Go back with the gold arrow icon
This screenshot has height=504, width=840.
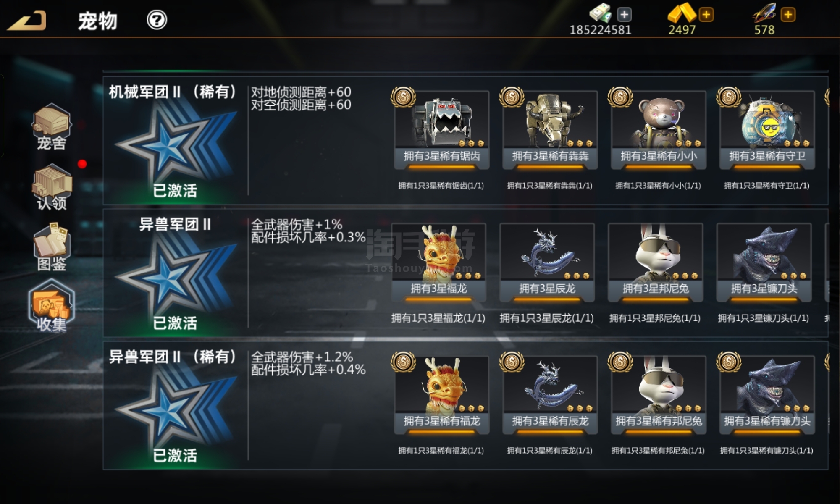[26, 20]
